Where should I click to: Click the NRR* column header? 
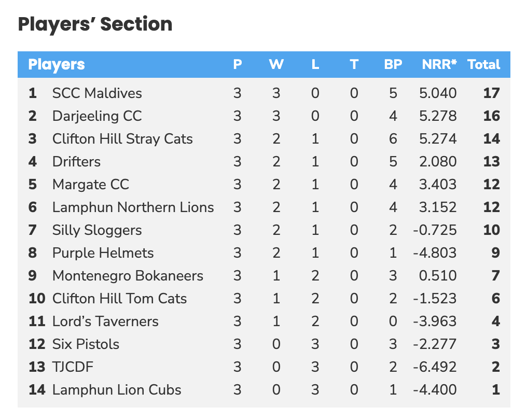pyautogui.click(x=439, y=65)
